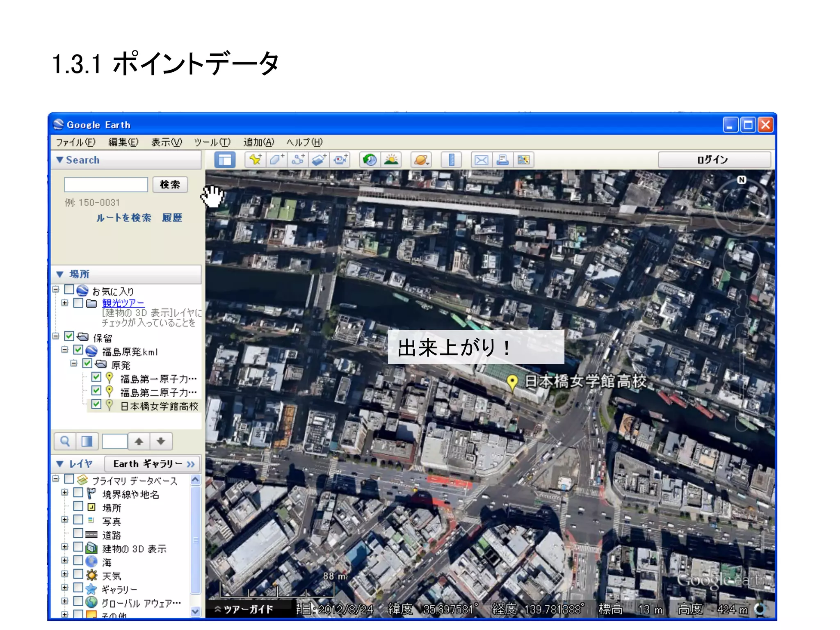Click the 検索 search button
840x630 pixels.
pos(170,185)
